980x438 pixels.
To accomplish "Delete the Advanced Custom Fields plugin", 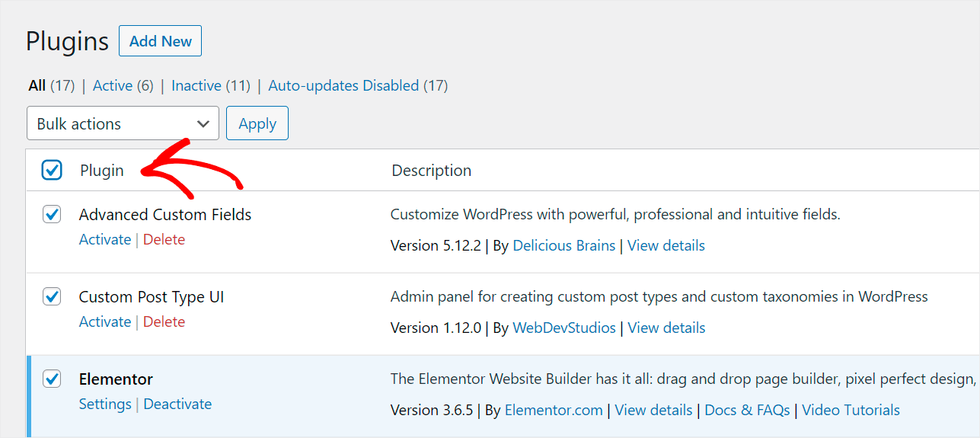I will (x=164, y=239).
